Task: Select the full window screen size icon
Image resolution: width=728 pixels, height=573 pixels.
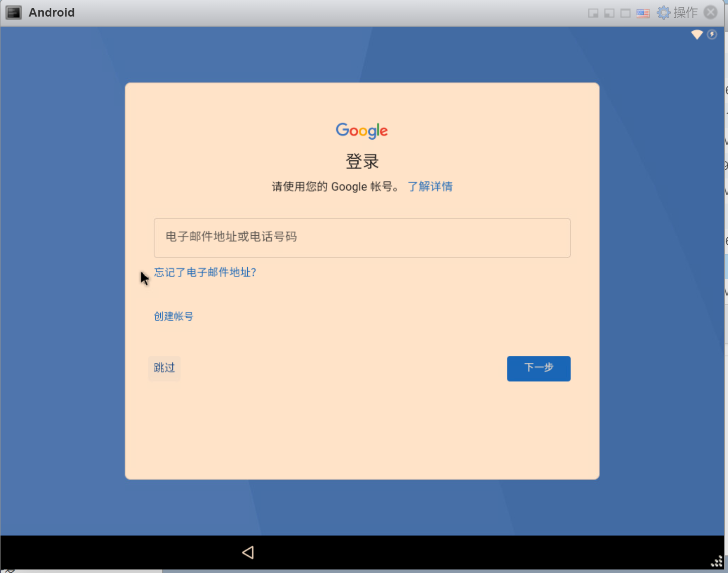Action: (626, 13)
